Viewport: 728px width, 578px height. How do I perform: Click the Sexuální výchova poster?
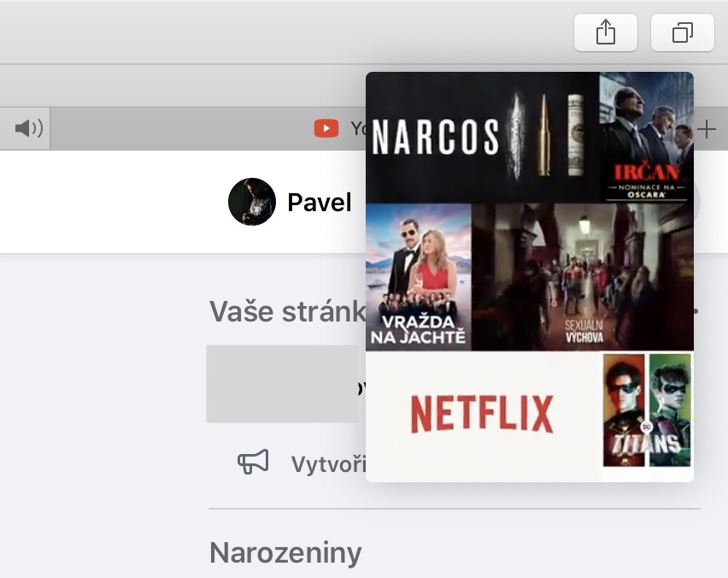click(x=583, y=277)
